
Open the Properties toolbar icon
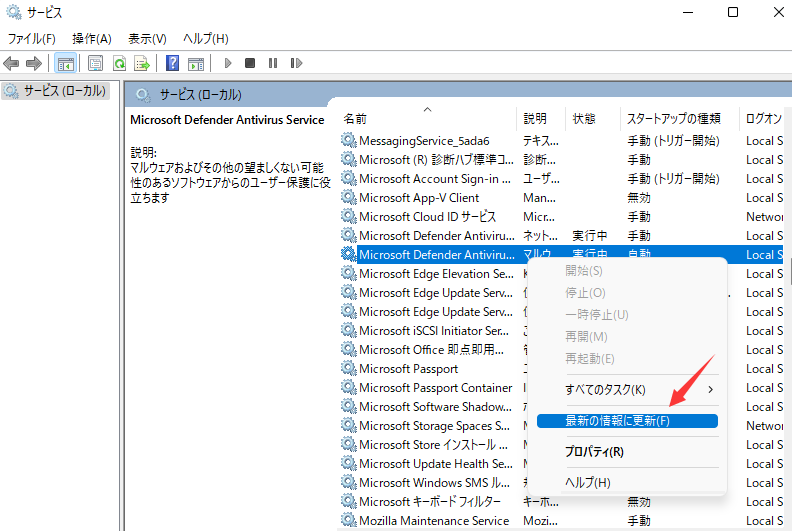point(95,63)
